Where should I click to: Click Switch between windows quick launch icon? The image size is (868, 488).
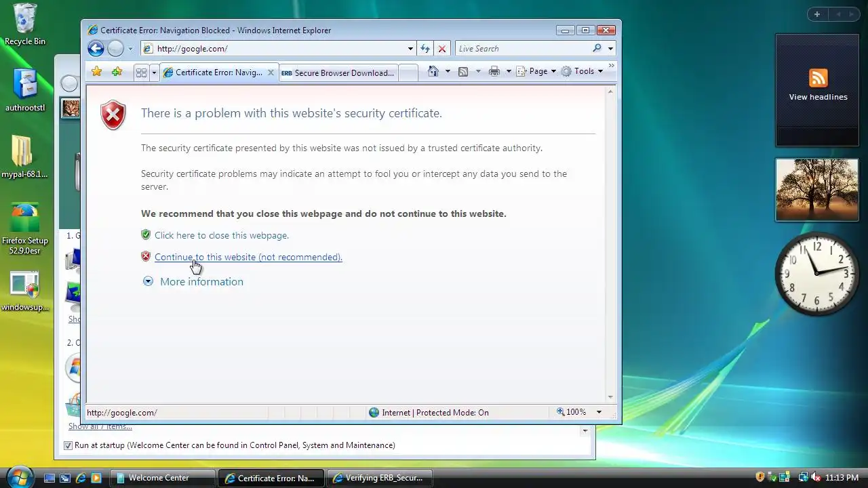point(65,478)
